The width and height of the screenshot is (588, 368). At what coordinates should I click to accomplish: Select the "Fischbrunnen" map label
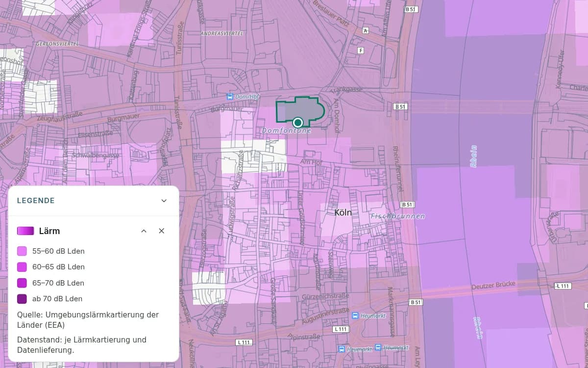(398, 216)
